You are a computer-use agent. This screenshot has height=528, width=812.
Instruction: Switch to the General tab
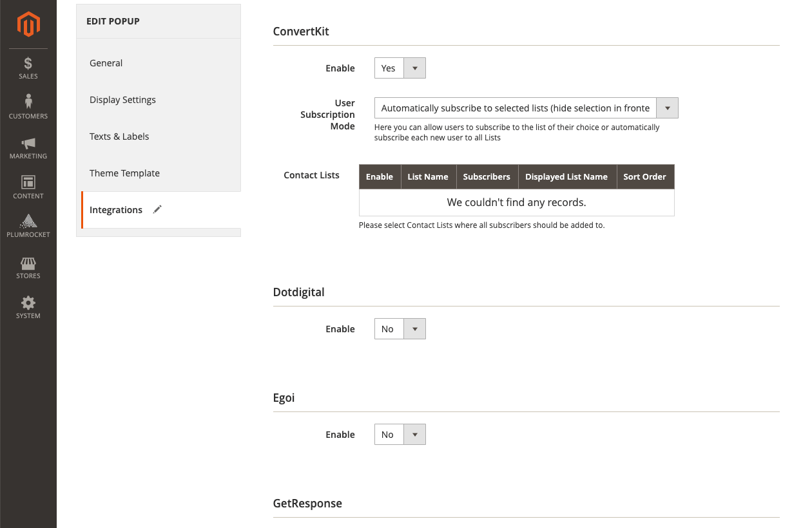coord(106,62)
